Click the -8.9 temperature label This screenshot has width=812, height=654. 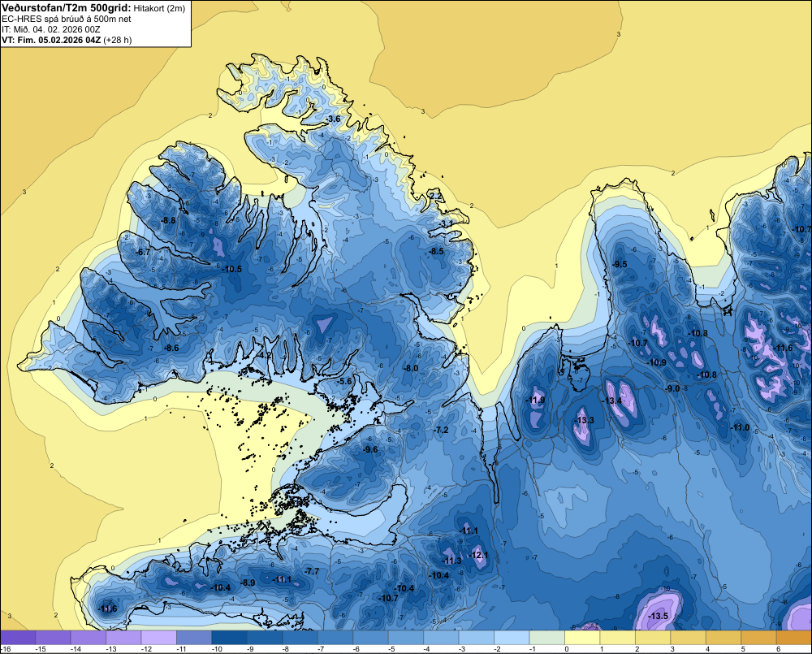point(248,583)
